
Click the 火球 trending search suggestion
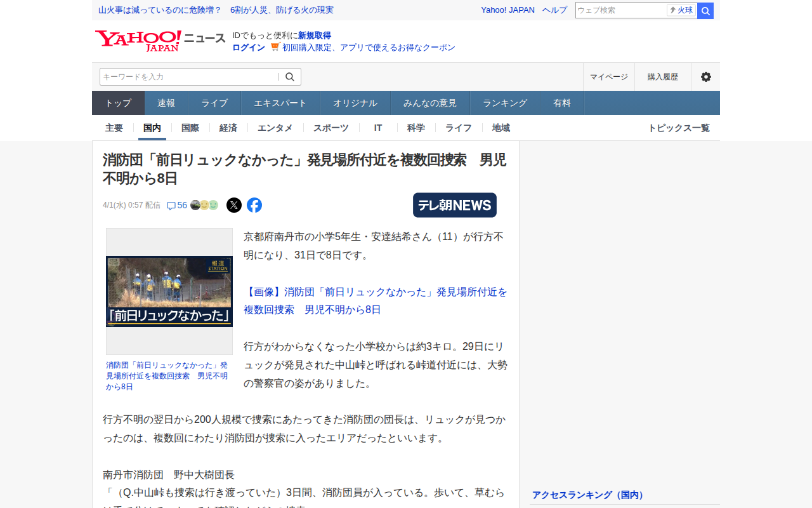pyautogui.click(x=682, y=10)
